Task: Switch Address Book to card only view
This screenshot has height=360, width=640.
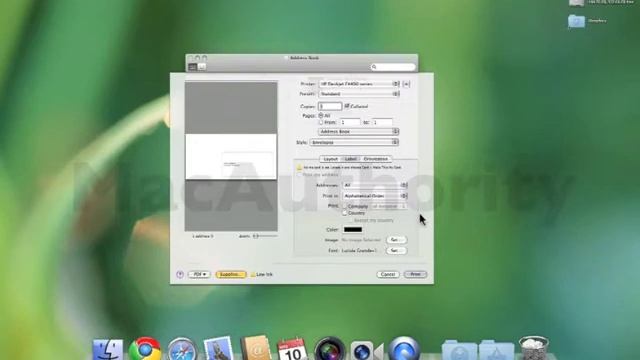Action: pos(202,67)
